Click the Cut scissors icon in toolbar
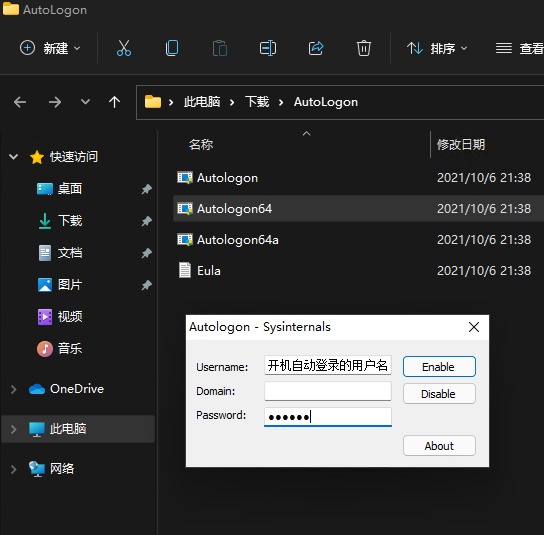544x535 pixels. click(124, 48)
